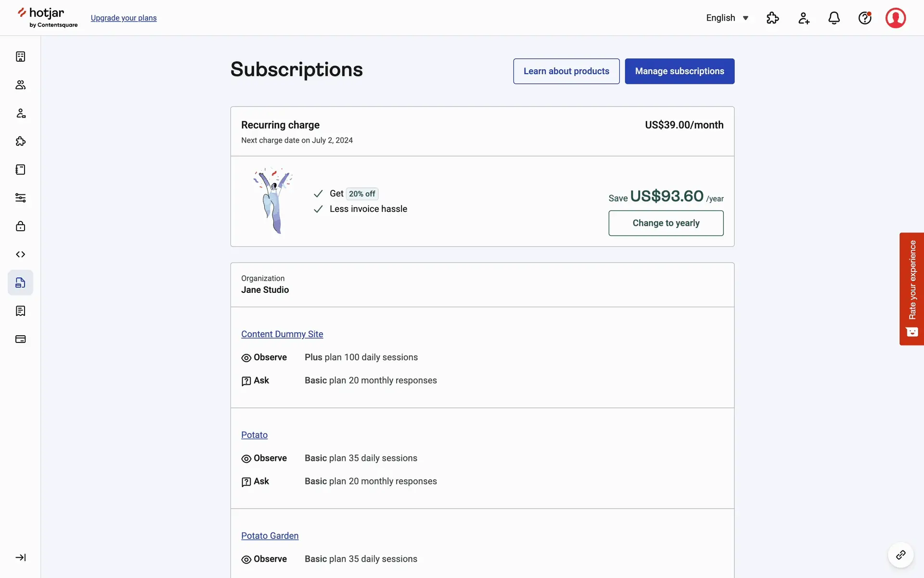Click the Manage subscriptions button

click(x=680, y=71)
